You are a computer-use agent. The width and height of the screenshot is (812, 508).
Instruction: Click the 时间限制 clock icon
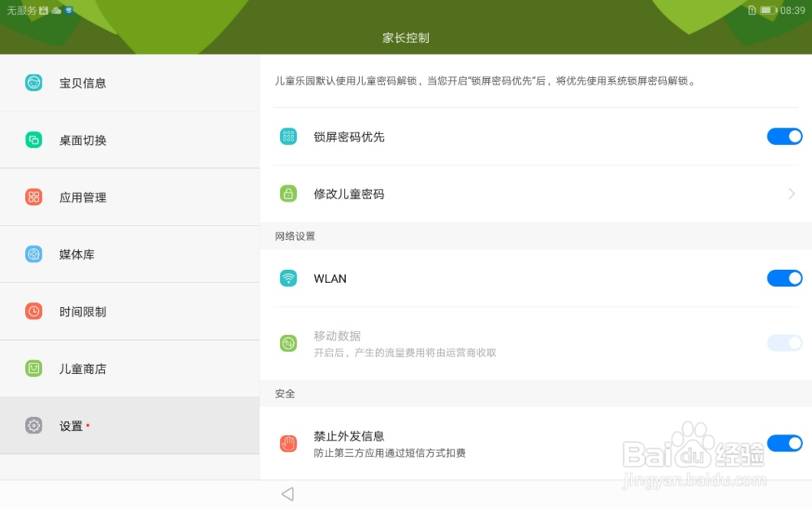[x=33, y=311]
